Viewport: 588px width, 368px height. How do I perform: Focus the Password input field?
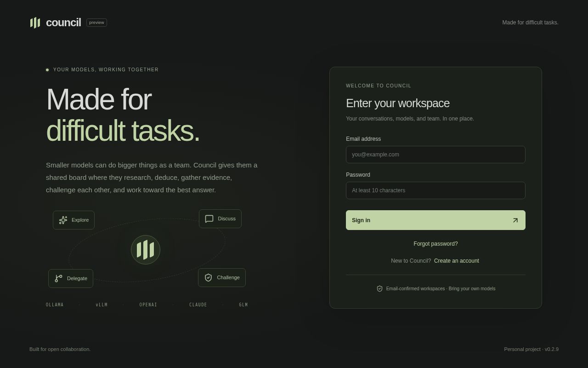[x=435, y=190]
